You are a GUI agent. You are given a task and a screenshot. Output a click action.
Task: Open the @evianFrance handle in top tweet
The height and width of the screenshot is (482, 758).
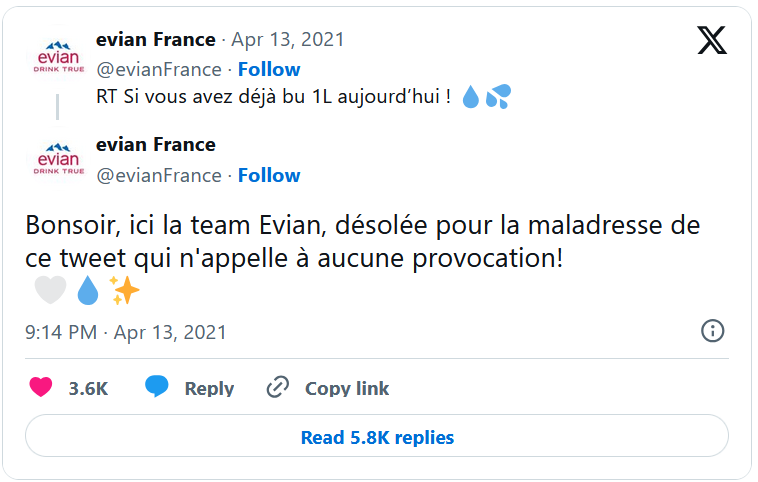pyautogui.click(x=159, y=70)
